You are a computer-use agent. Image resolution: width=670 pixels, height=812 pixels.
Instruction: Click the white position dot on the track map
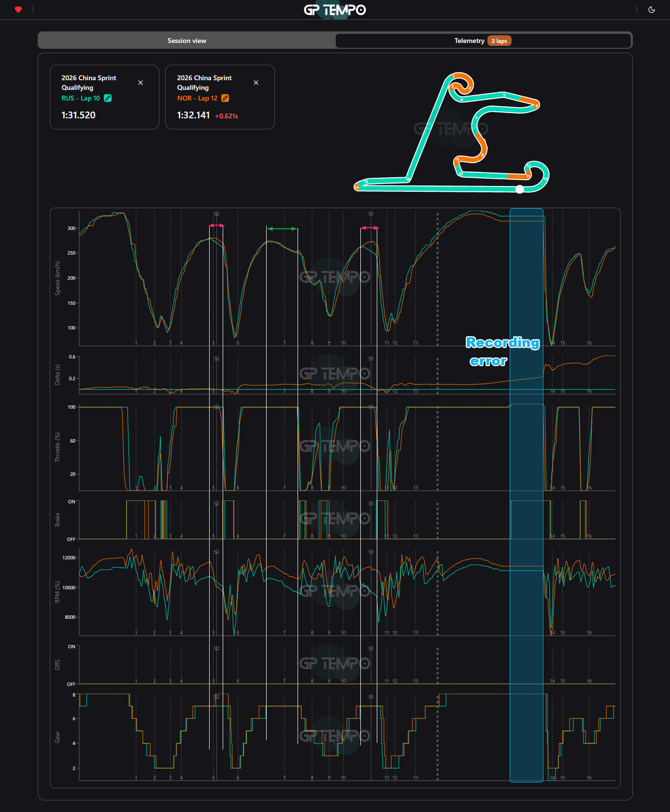point(520,189)
